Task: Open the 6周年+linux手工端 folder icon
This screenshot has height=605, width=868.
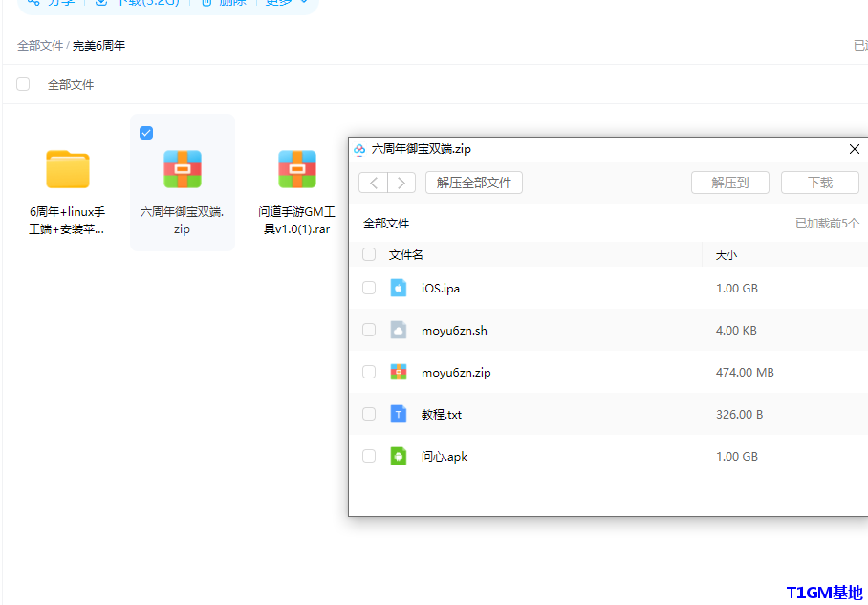Action: pos(68,169)
